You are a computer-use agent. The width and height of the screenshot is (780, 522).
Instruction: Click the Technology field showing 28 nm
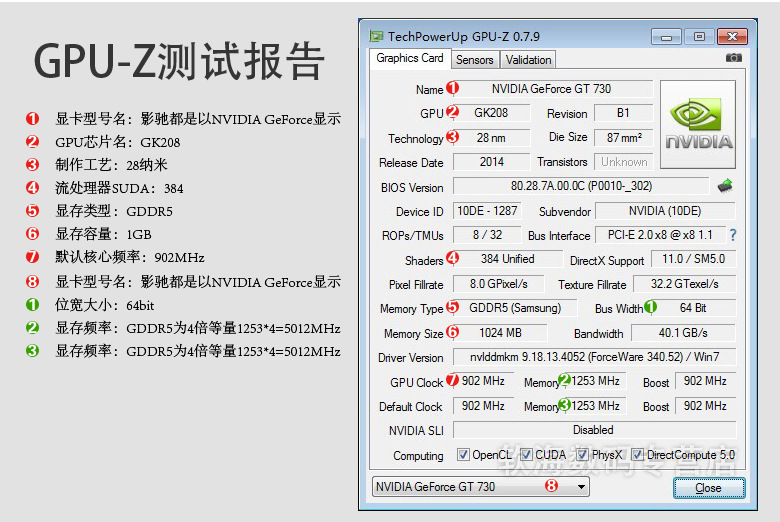pos(491,137)
